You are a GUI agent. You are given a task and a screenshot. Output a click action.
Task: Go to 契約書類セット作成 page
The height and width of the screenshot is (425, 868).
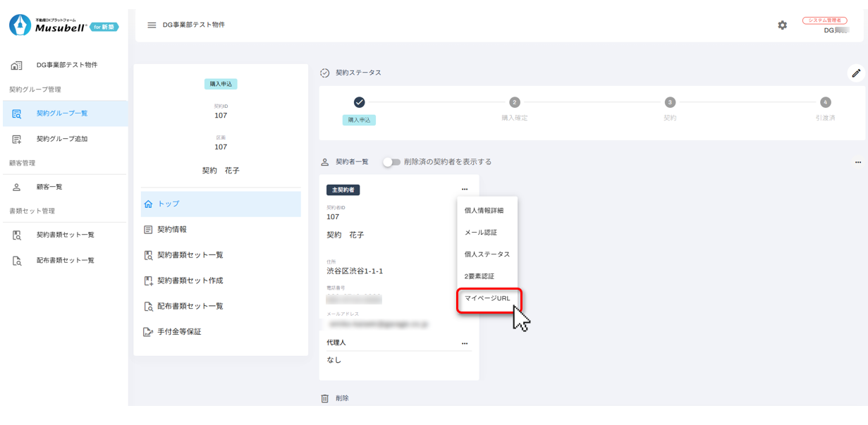(190, 281)
